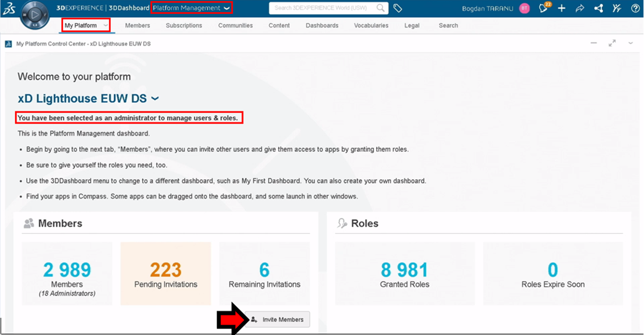Expand the xD Lighthouse EUW DS platform selector
This screenshot has height=335, width=644.
(x=155, y=99)
